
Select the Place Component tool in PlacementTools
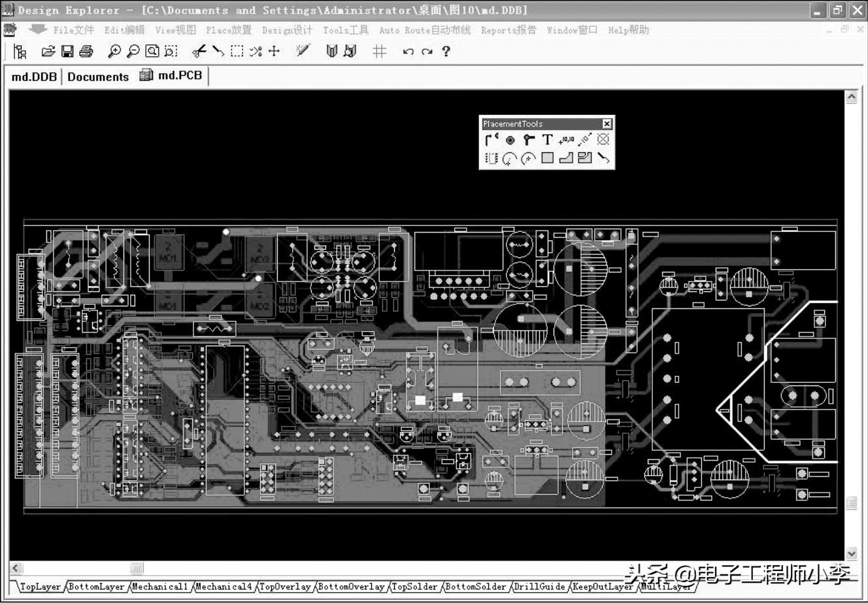click(492, 158)
